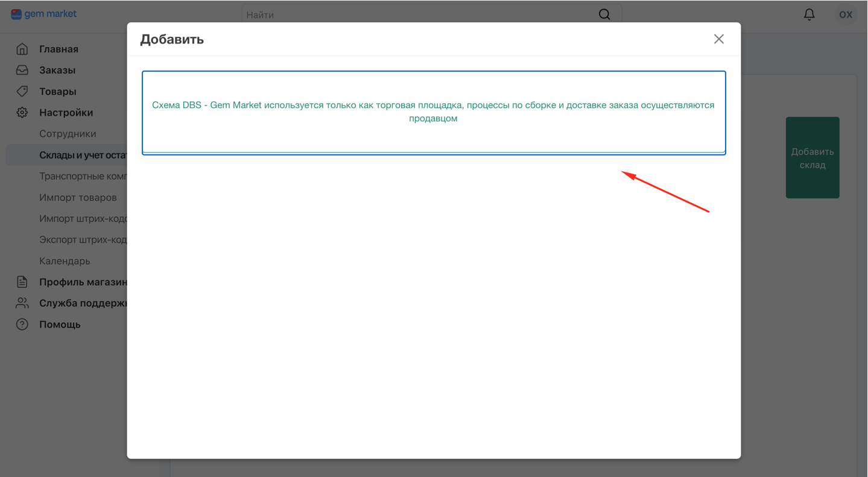Screen dimensions: 868x477
Task: Open Транспортные компании page
Action: pos(83,176)
